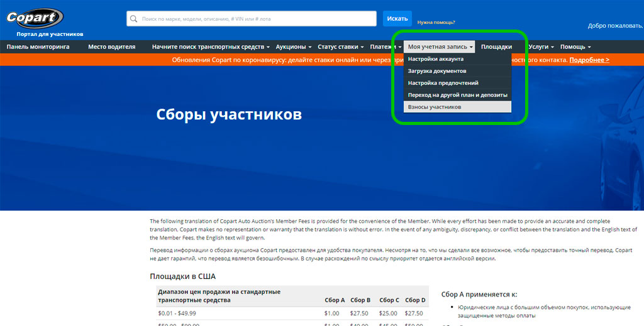Click the Искать search button

397,18
